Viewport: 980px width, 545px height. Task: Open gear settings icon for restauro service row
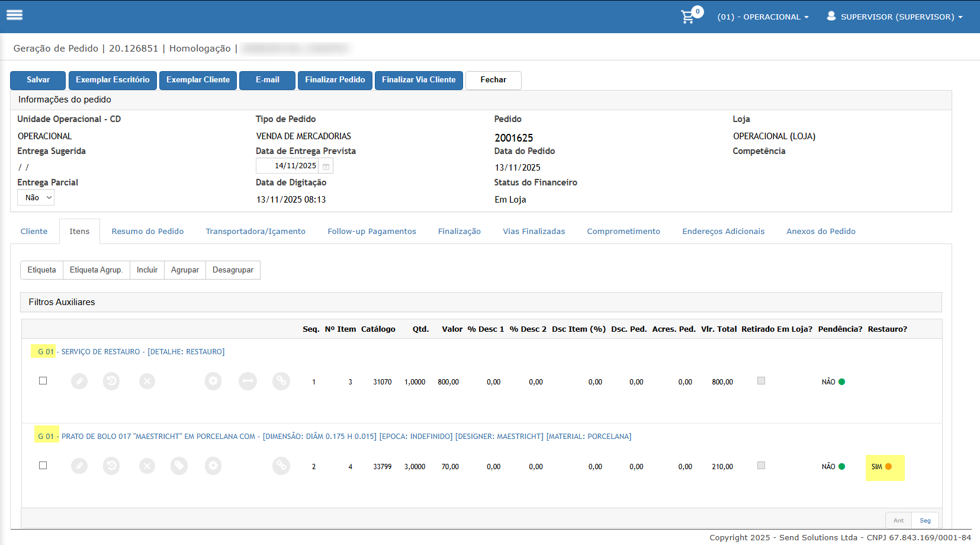[213, 381]
